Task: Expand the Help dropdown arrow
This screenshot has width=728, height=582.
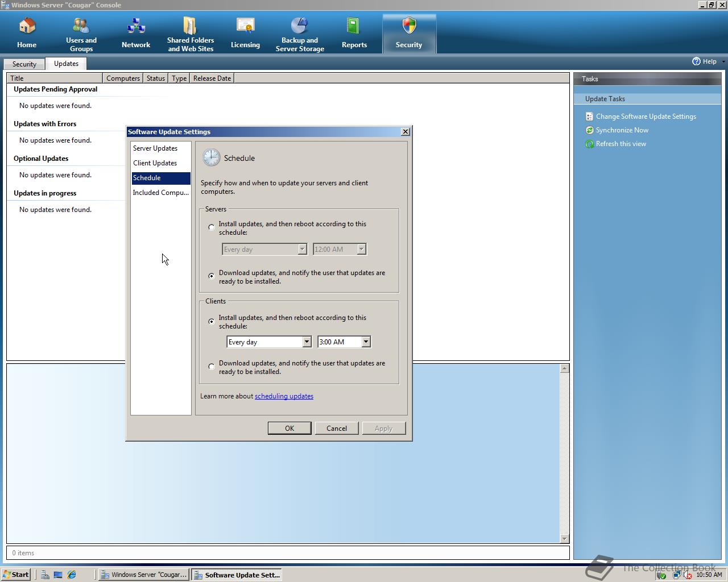Action: click(723, 61)
